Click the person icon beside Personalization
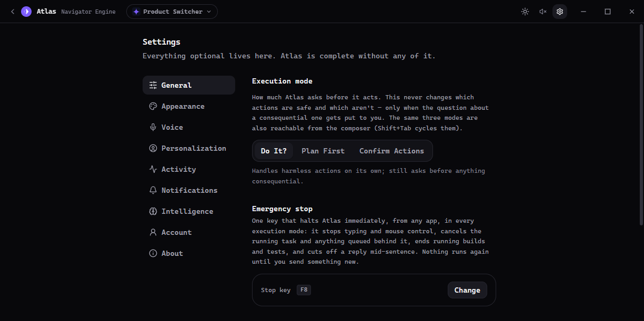This screenshot has height=321, width=644. [x=153, y=148]
